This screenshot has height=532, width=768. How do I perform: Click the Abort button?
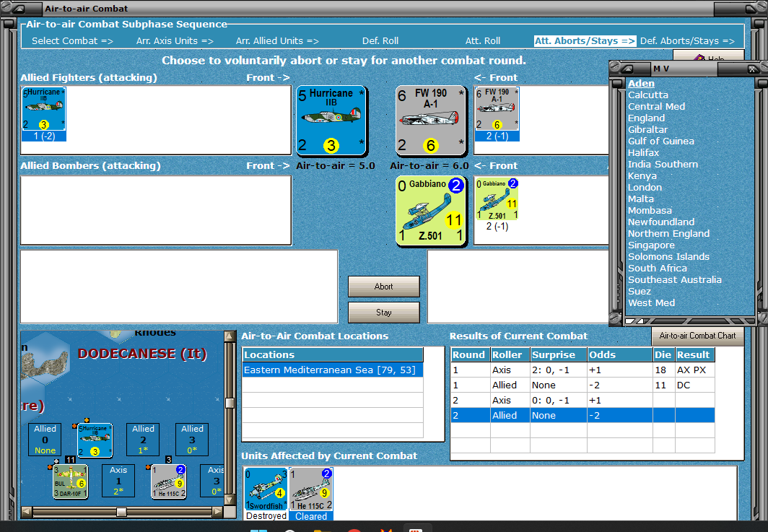click(383, 287)
